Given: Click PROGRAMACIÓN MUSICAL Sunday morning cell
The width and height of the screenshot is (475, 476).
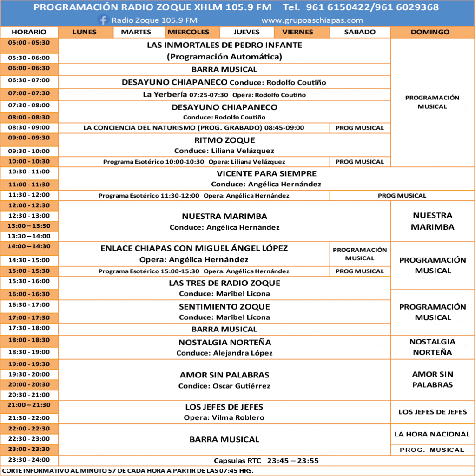Looking at the screenshot, I should [x=432, y=102].
